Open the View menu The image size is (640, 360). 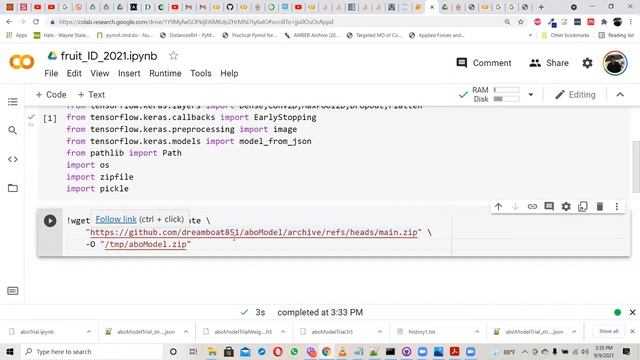point(100,73)
